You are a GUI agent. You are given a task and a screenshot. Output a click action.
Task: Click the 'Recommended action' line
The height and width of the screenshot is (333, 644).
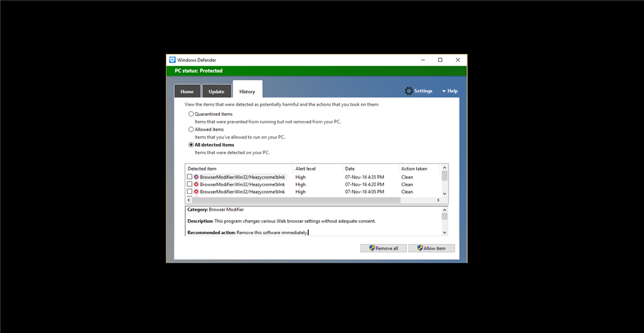pyautogui.click(x=247, y=233)
